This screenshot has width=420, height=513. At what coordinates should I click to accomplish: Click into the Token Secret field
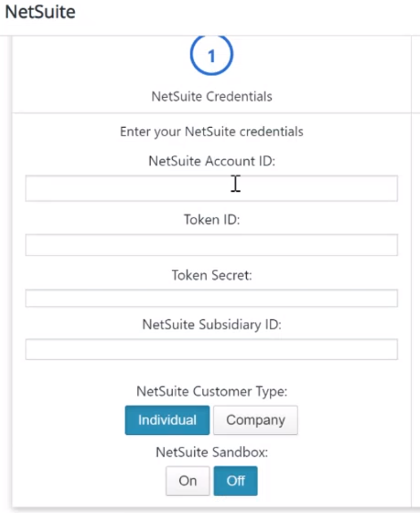pos(212,298)
